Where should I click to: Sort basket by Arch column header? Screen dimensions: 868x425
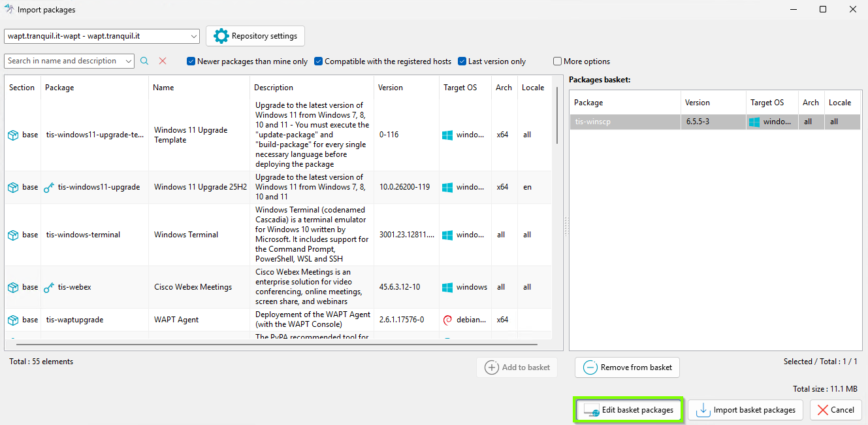811,103
